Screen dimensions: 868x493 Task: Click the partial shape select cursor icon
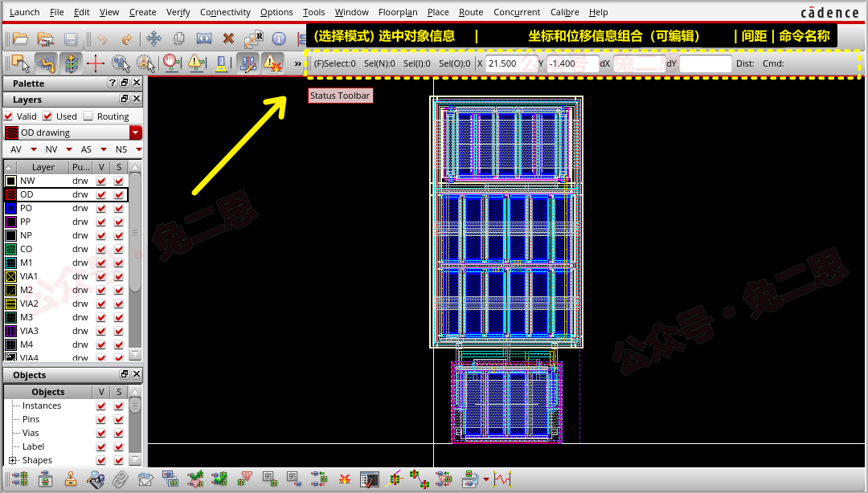coord(121,63)
